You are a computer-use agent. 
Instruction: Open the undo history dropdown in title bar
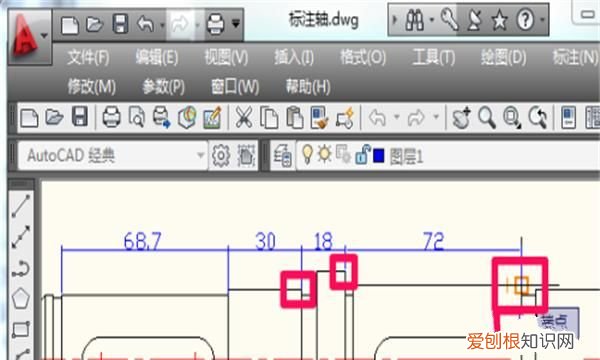[162, 25]
